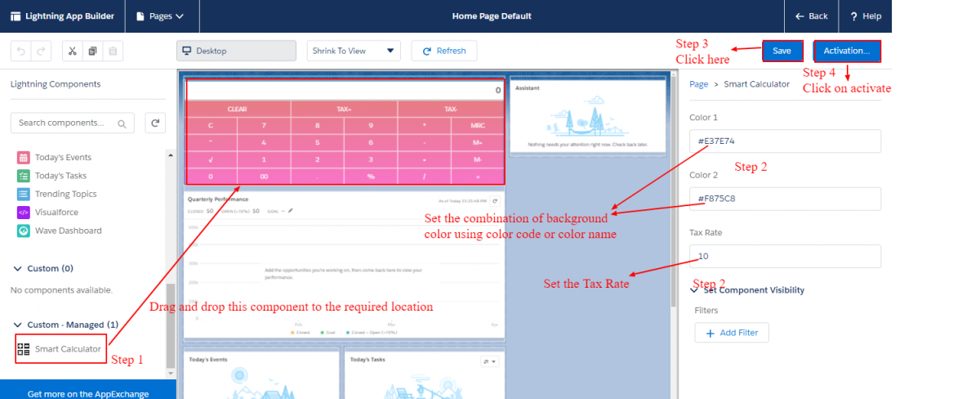Click the Copy icon in the toolbar
Image resolution: width=980 pixels, height=399 pixels.
[x=92, y=51]
